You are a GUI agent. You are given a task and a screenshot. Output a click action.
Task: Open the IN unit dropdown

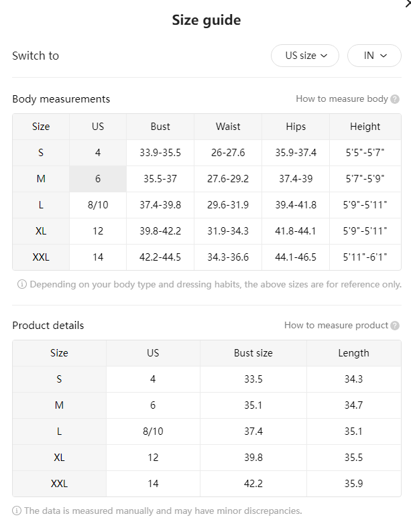374,56
